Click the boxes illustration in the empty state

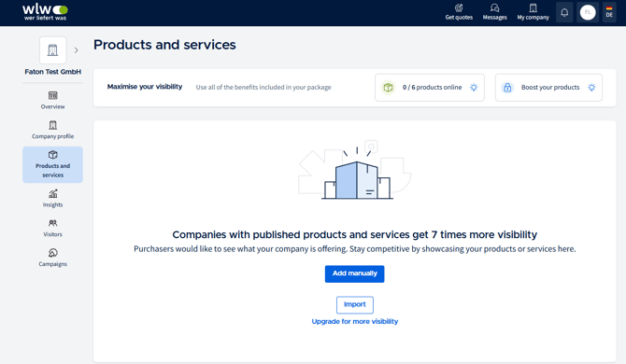click(x=355, y=170)
